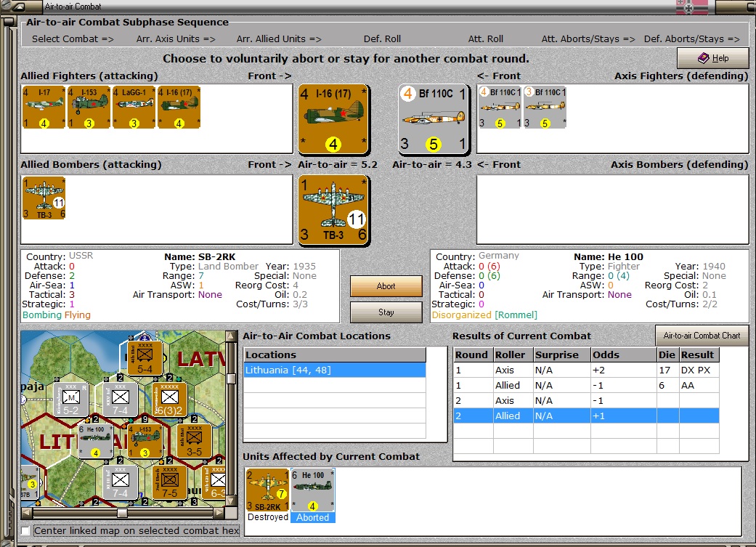Select the small TB-3 counter in Allied Bombers list

(44, 198)
